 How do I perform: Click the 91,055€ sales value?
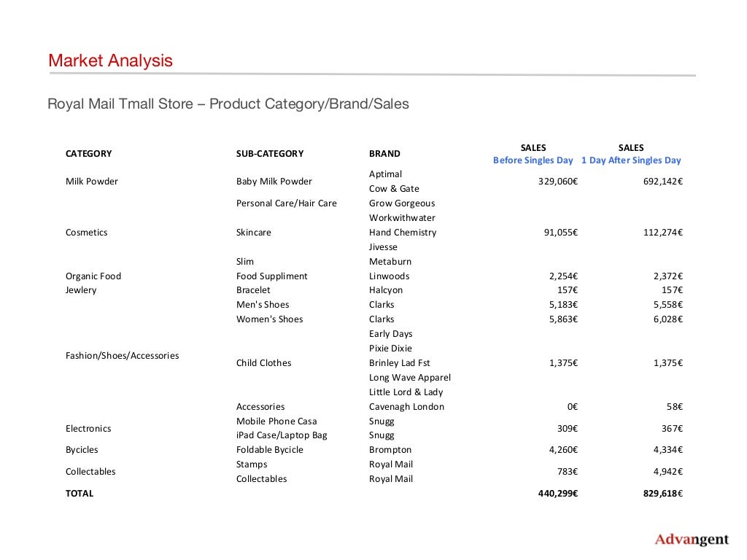pyautogui.click(x=561, y=233)
